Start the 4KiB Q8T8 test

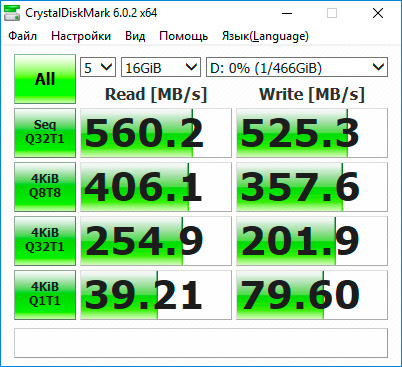pos(45,187)
